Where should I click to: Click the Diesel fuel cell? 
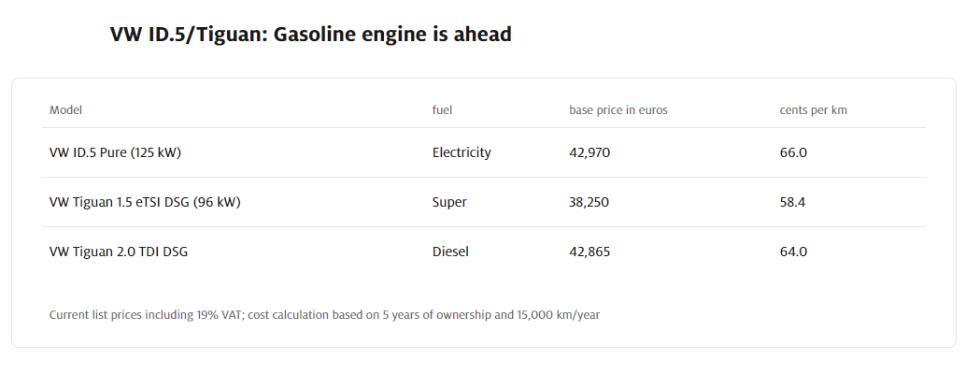tap(450, 252)
